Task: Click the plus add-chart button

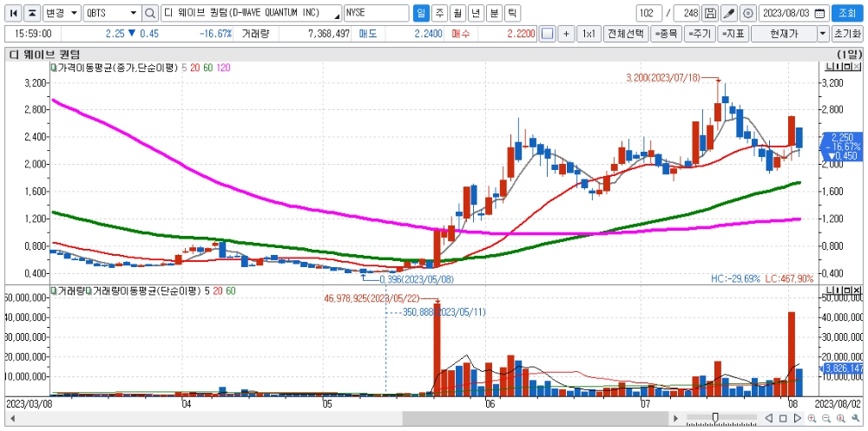Action: [566, 34]
